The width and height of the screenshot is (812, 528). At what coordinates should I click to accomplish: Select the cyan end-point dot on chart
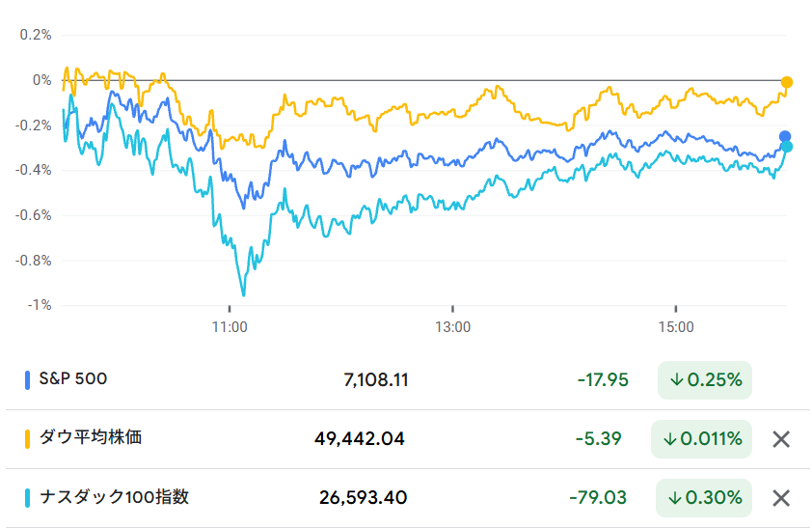point(787,147)
